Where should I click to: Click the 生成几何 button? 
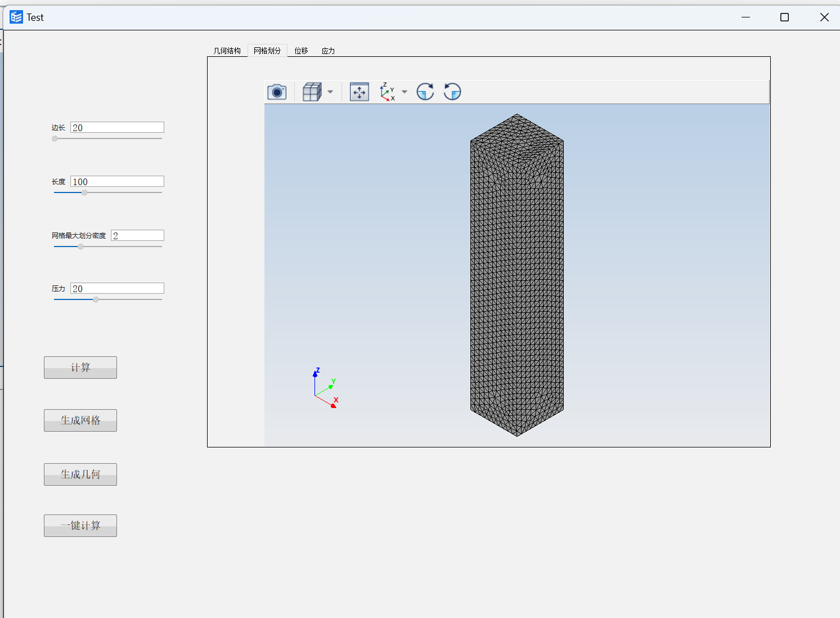click(x=80, y=474)
